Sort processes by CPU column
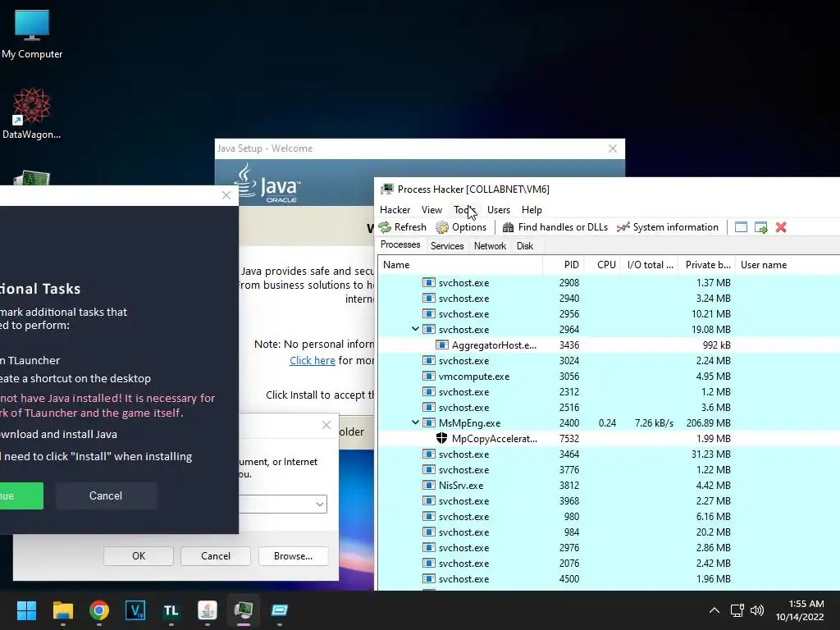Screen dimensions: 840x630 (602, 265)
